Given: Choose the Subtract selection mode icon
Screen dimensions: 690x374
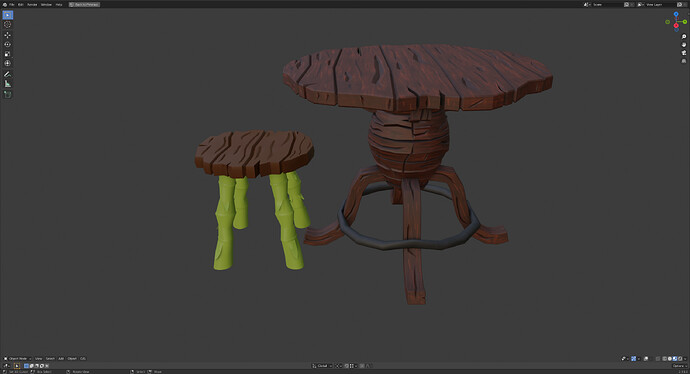Looking at the screenshot, I should [37, 366].
